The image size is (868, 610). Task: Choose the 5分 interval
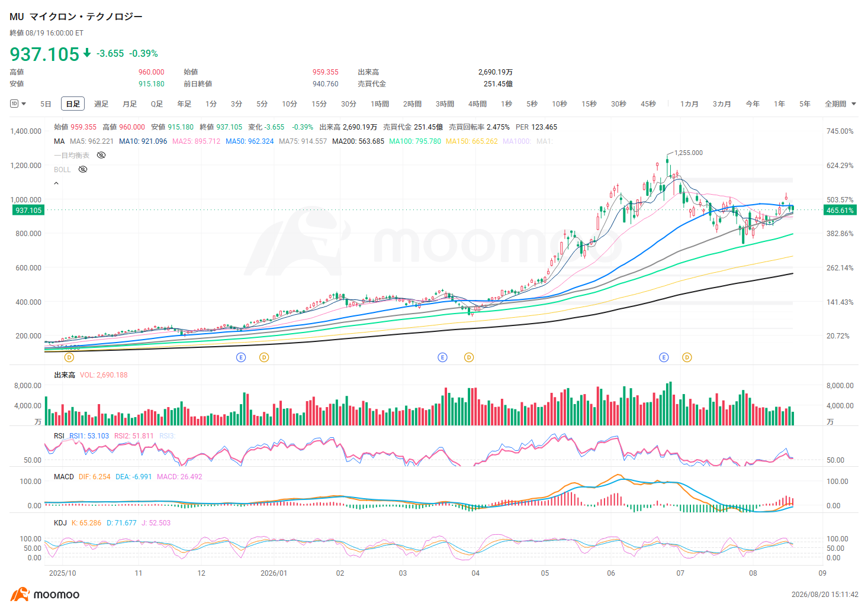(x=262, y=104)
